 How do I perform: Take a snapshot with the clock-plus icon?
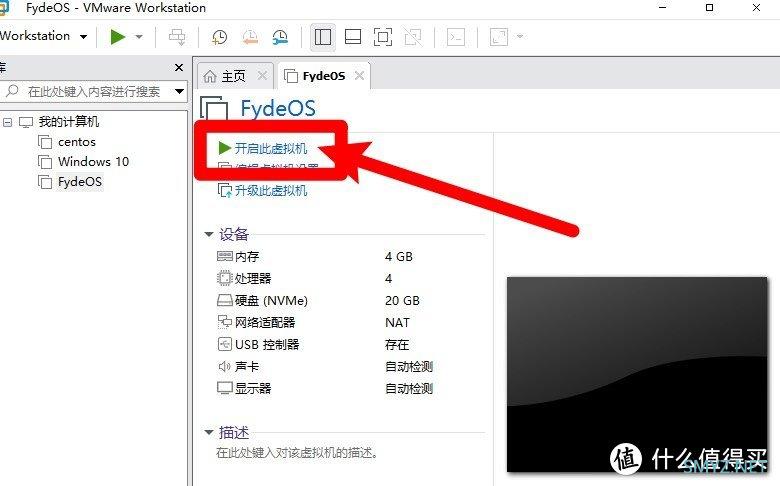click(x=219, y=37)
